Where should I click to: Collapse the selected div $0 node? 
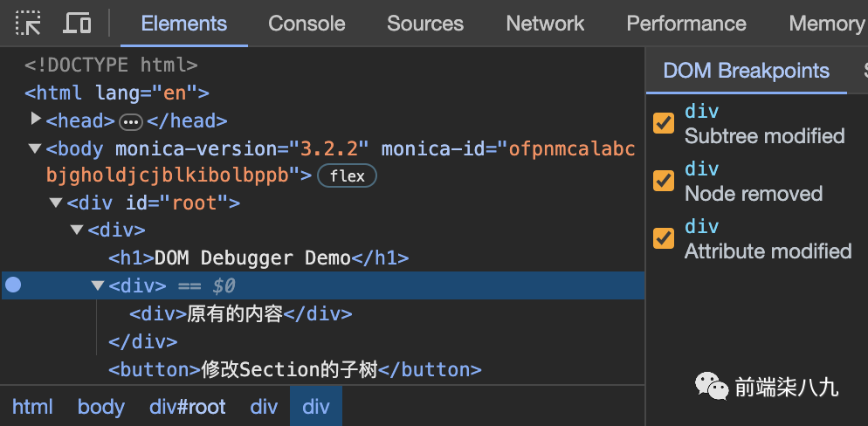[x=98, y=285]
